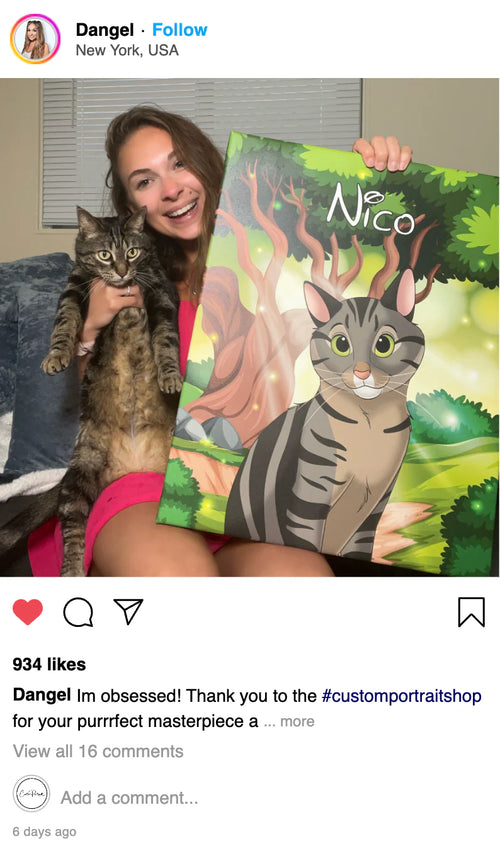Viewport: 500px width, 851px height.
Task: Expand the caption with "more"
Action: pyautogui.click(x=297, y=721)
